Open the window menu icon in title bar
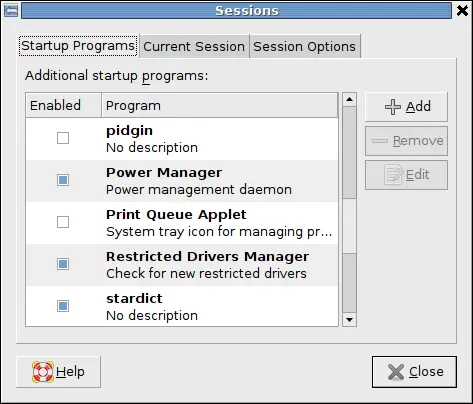This screenshot has height=404, width=473. click(x=11, y=11)
